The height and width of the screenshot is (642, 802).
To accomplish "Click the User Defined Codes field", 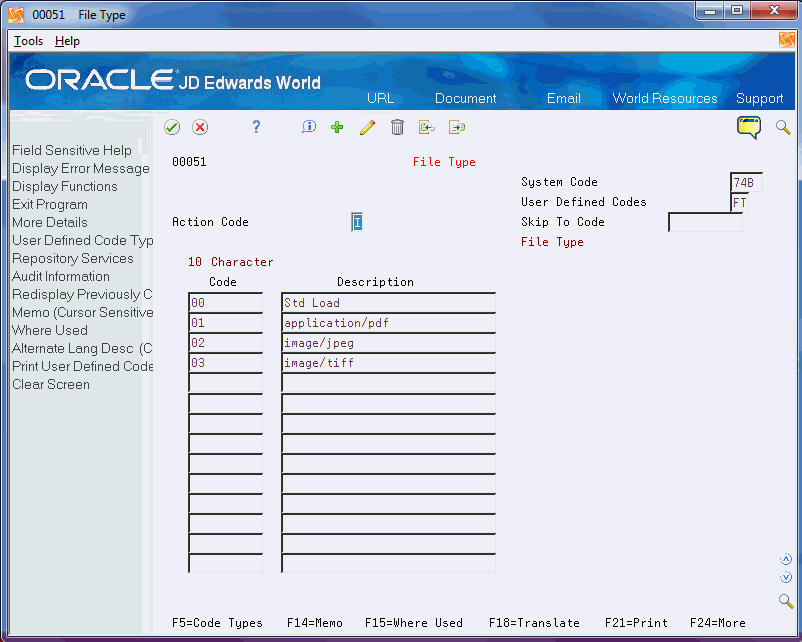I will [x=740, y=202].
